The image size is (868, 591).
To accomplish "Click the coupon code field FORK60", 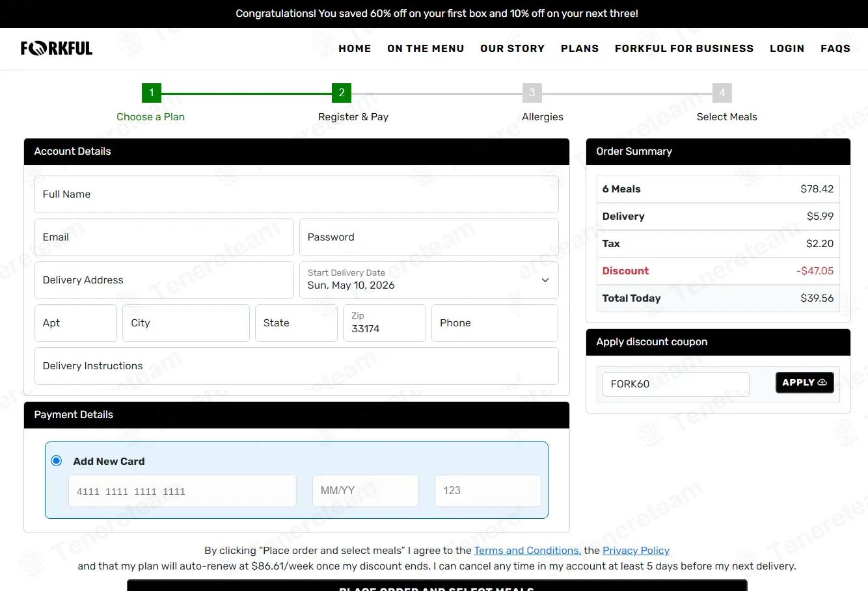I will tap(675, 384).
